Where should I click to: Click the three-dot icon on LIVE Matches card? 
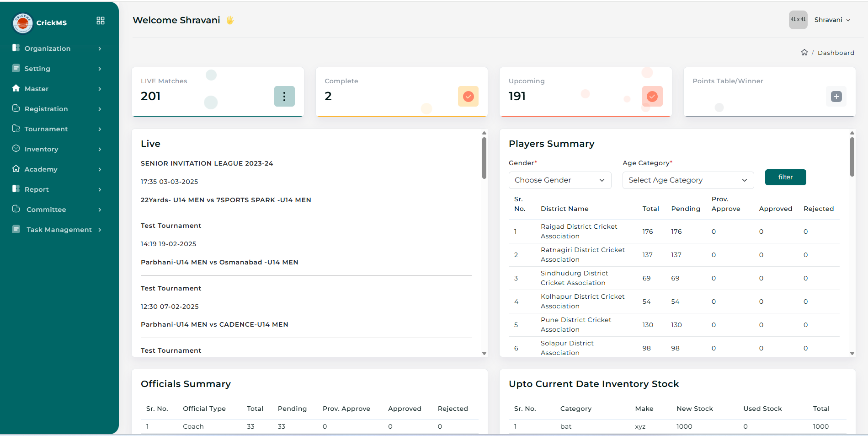284,97
